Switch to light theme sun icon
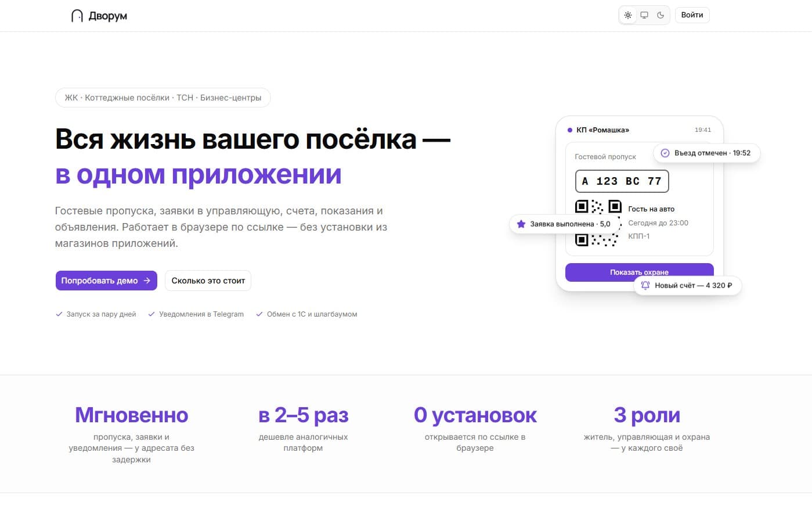Image resolution: width=812 pixels, height=528 pixels. 628,15
